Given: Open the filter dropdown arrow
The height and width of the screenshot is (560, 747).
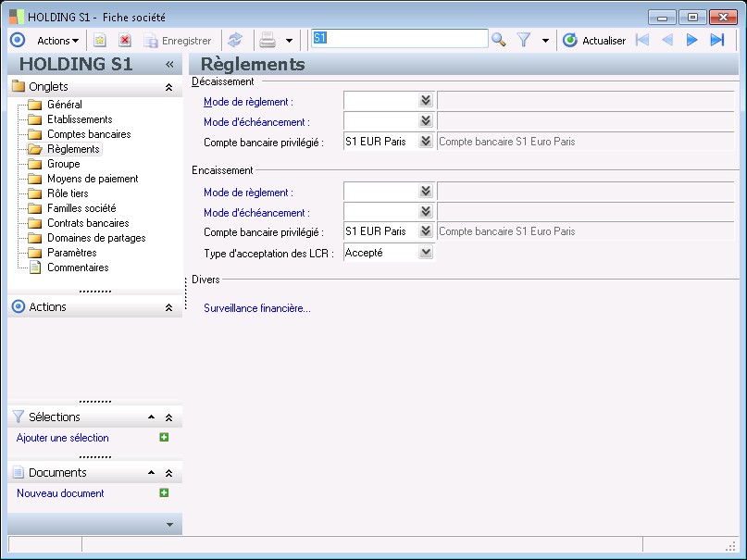Looking at the screenshot, I should click(545, 41).
